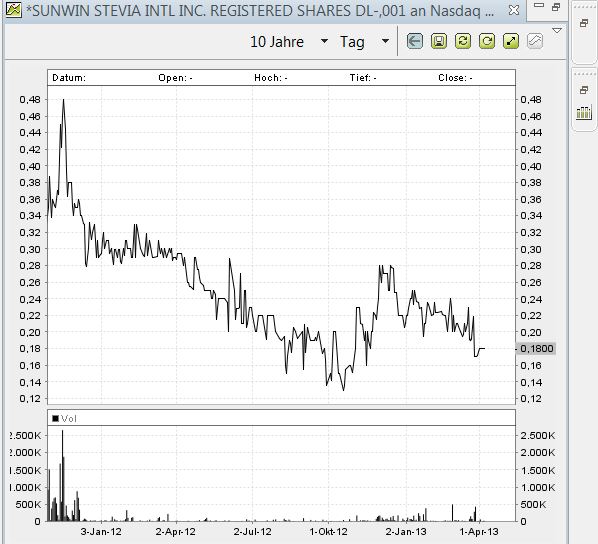This screenshot has height=544, width=598.
Task: Click restore icon above the bar chart icon
Action: [x=584, y=90]
